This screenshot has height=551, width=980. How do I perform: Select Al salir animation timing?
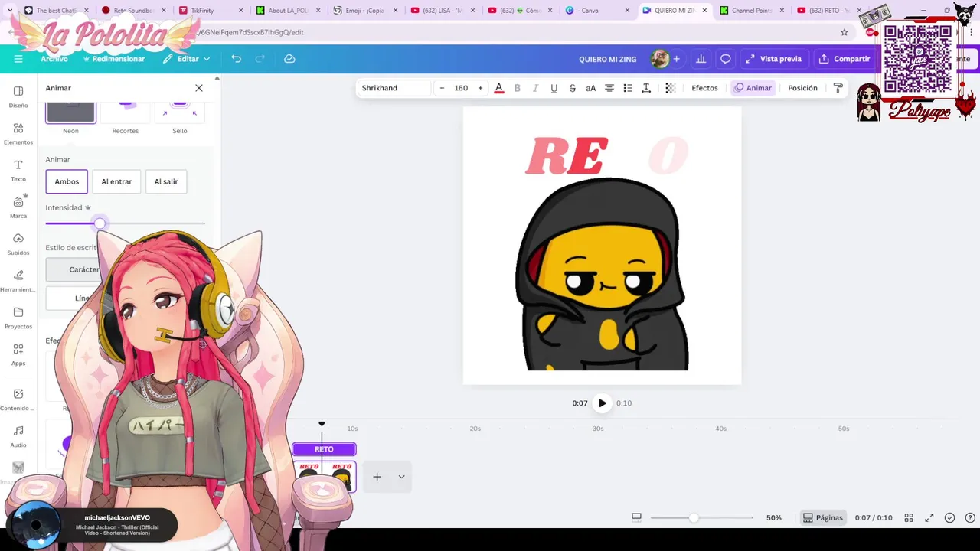pyautogui.click(x=166, y=181)
